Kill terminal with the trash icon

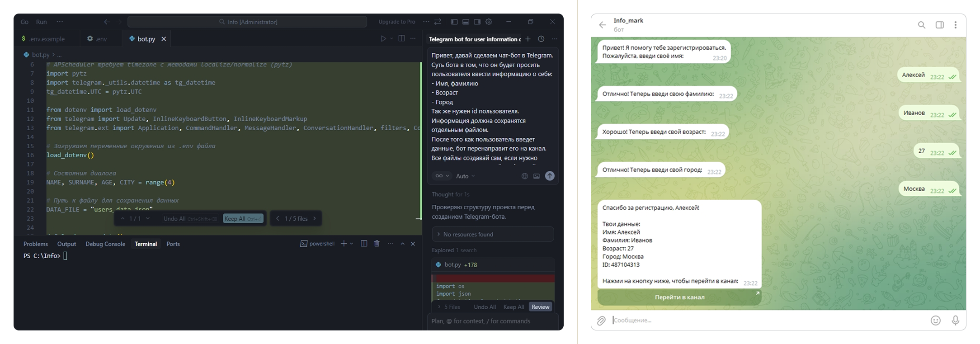[377, 244]
